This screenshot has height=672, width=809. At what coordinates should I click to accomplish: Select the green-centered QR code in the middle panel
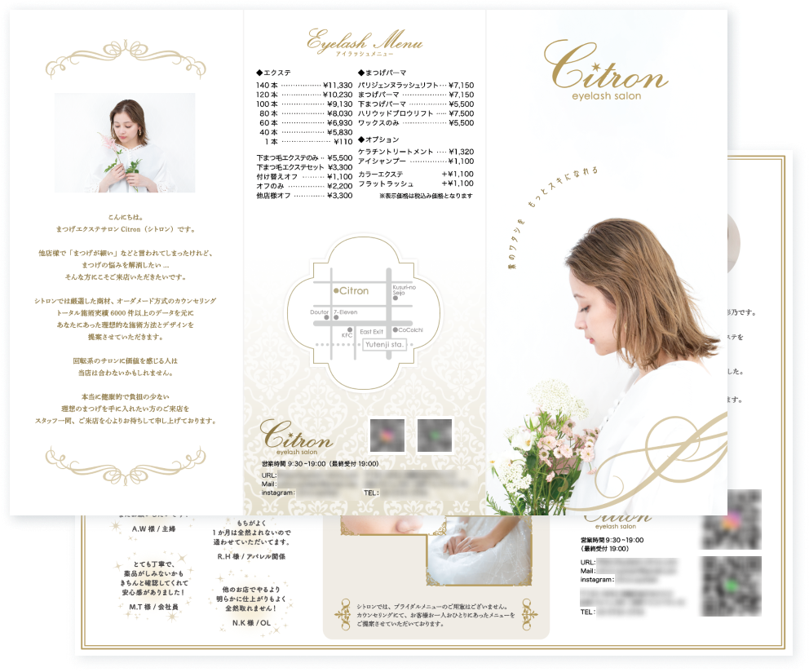coord(435,435)
